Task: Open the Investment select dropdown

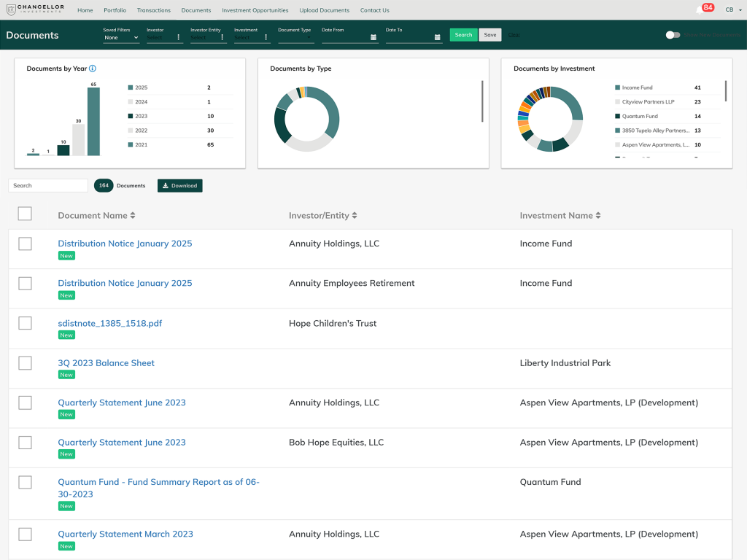Action: click(x=248, y=38)
